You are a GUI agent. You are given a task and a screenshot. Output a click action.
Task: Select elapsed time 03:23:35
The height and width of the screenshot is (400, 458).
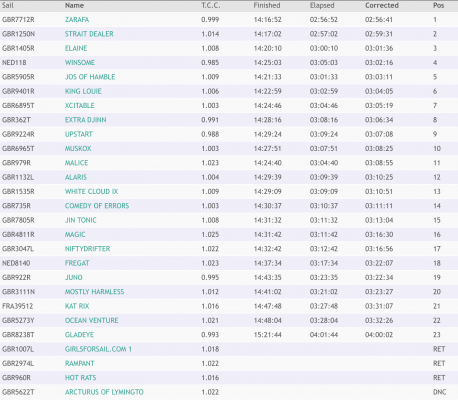tap(324, 278)
